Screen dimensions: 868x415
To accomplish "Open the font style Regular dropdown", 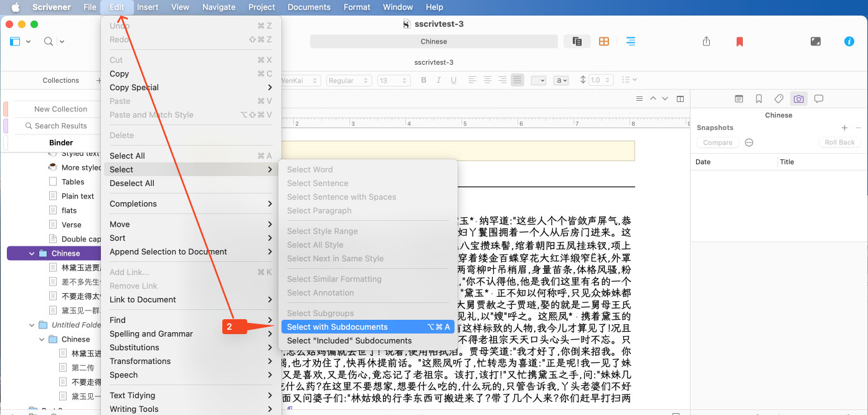I will tap(349, 81).
